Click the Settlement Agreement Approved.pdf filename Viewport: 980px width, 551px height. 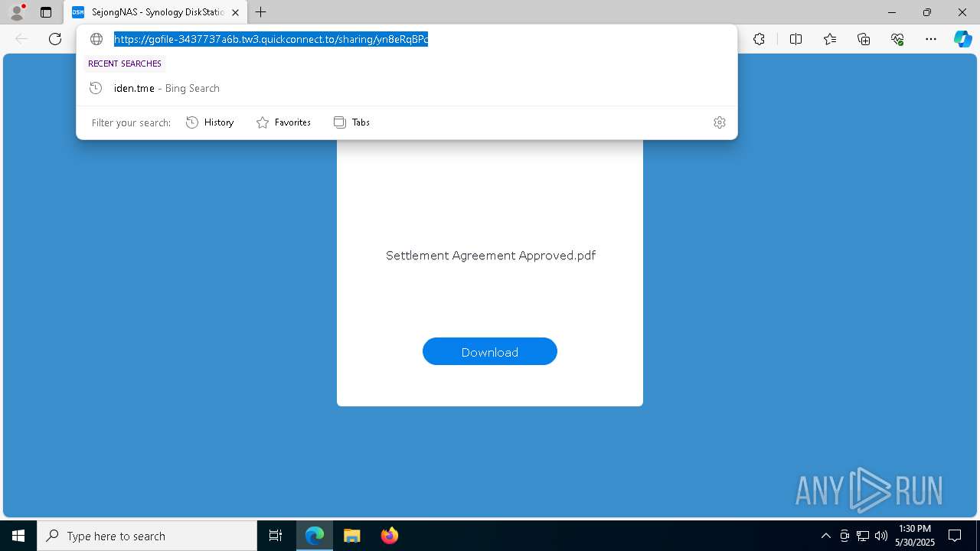[x=491, y=256]
